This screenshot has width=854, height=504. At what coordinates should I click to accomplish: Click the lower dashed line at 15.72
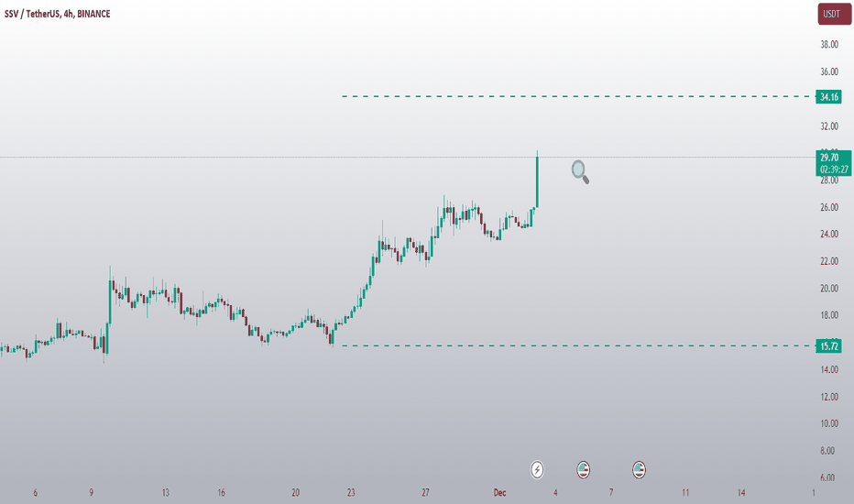tap(577, 345)
